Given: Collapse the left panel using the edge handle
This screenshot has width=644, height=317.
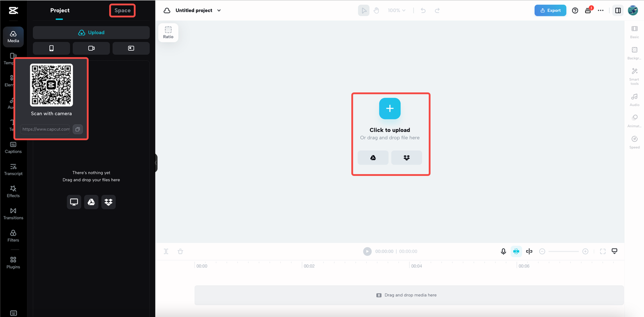Looking at the screenshot, I should (156, 163).
